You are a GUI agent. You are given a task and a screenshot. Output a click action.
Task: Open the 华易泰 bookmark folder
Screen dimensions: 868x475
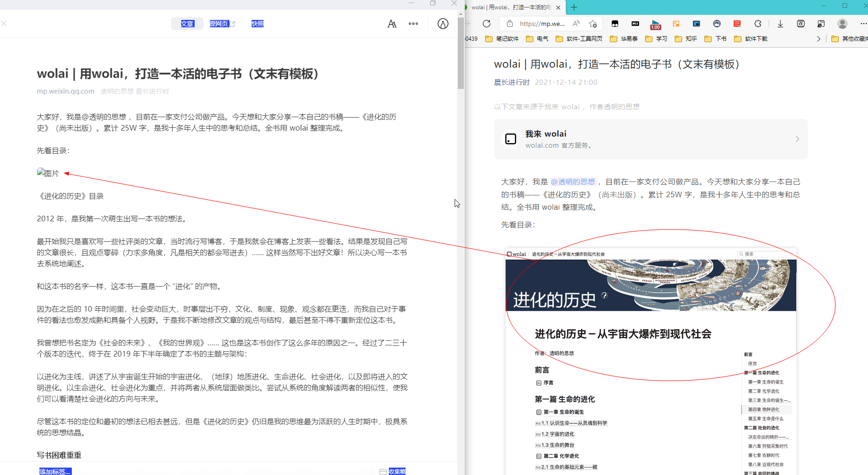pos(624,39)
